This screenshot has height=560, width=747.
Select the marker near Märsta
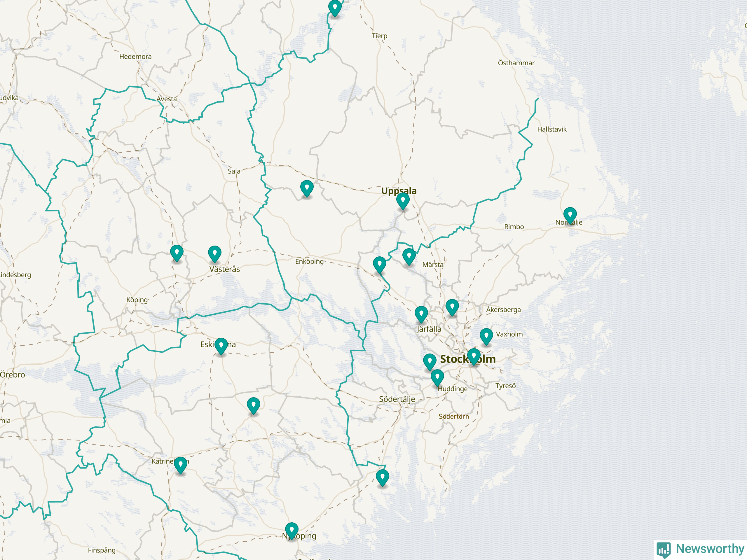tap(409, 256)
